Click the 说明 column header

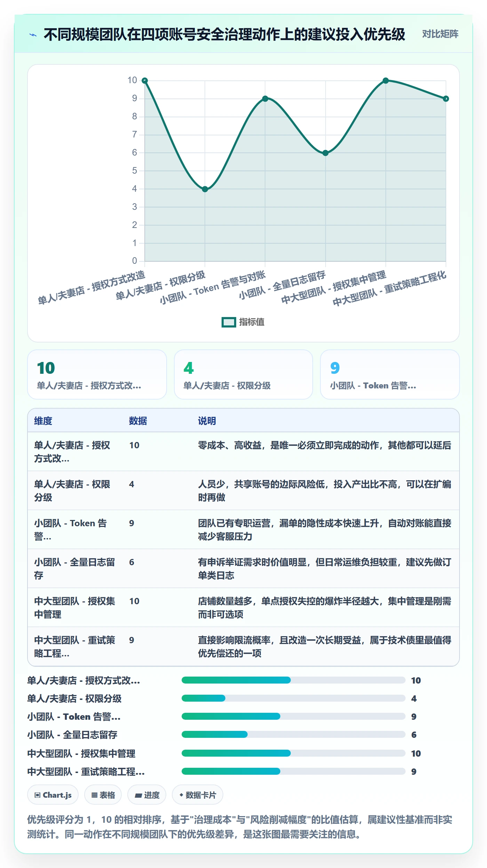tap(207, 421)
